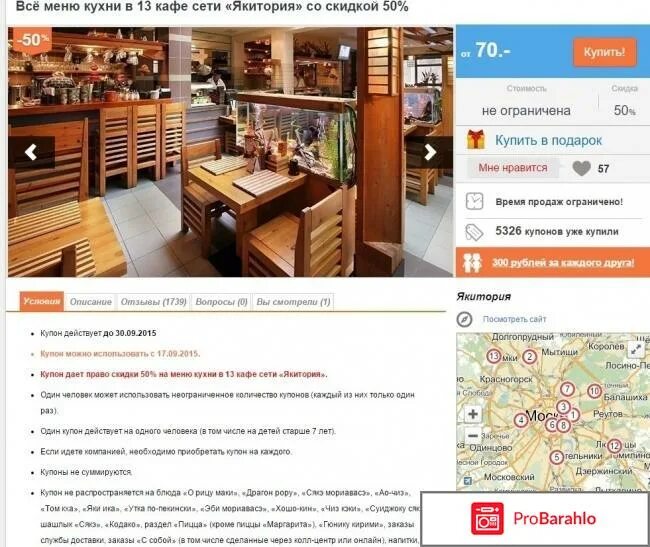The image size is (650, 547).
Task: Click the compass icon near site link
Action: coord(464,319)
